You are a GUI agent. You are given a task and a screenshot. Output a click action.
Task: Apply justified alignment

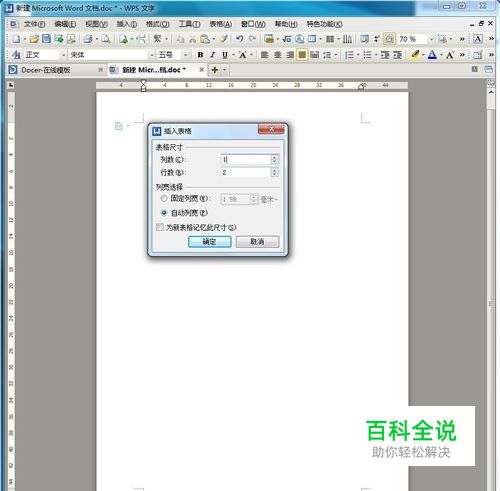(x=302, y=55)
